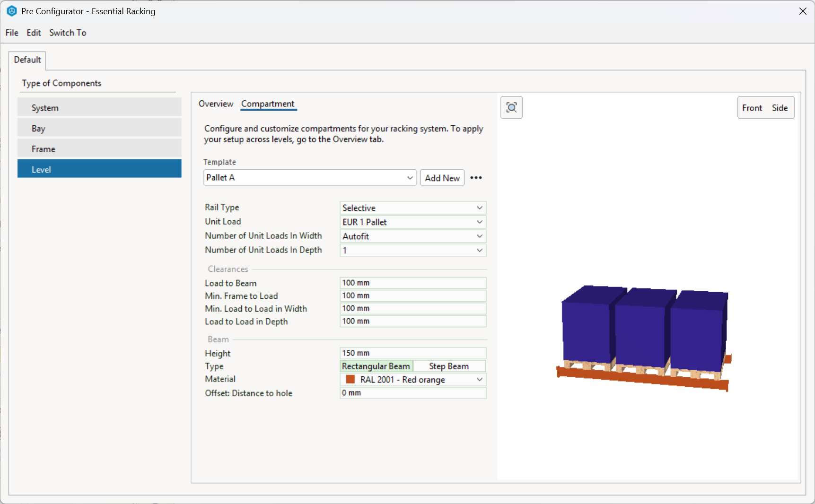This screenshot has height=504, width=815.
Task: Open the File menu
Action: point(12,33)
